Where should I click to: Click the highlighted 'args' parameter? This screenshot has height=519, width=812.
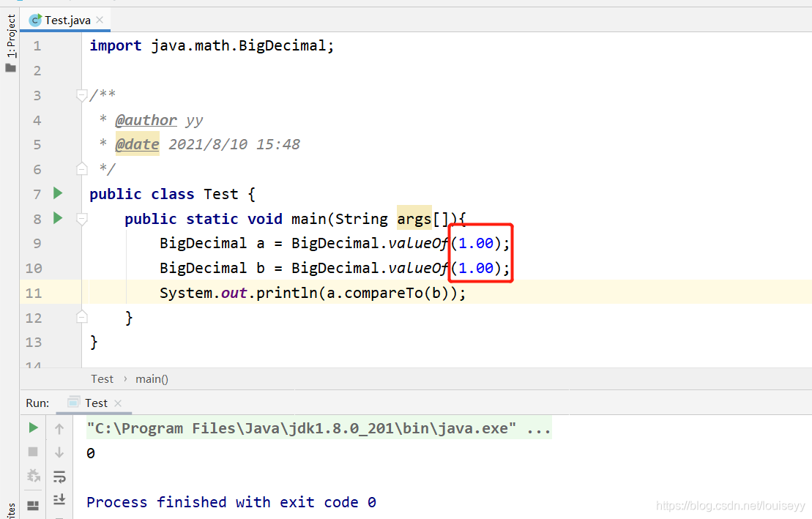414,219
